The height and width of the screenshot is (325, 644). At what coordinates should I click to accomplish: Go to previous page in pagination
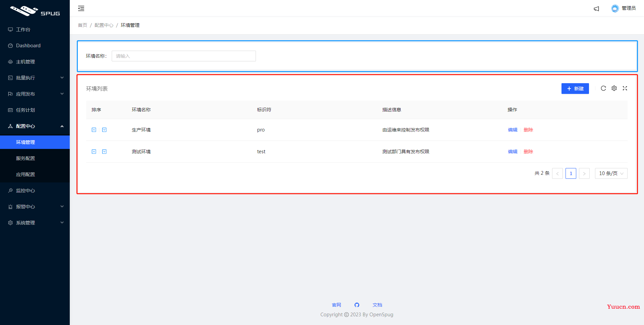tap(557, 173)
